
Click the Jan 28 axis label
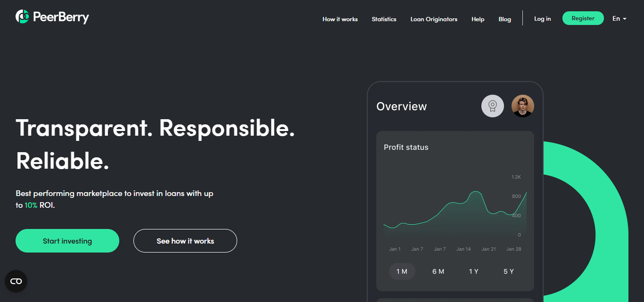513,249
